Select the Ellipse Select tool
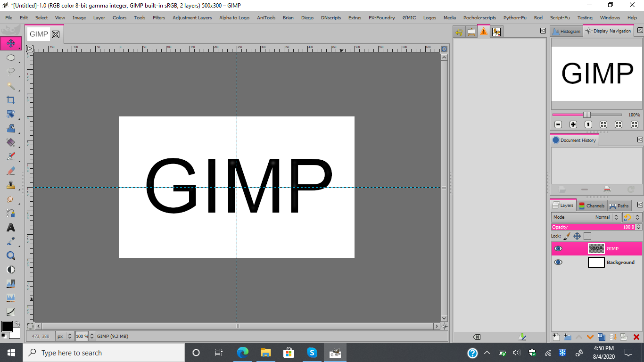The image size is (644, 362). pos(10,58)
